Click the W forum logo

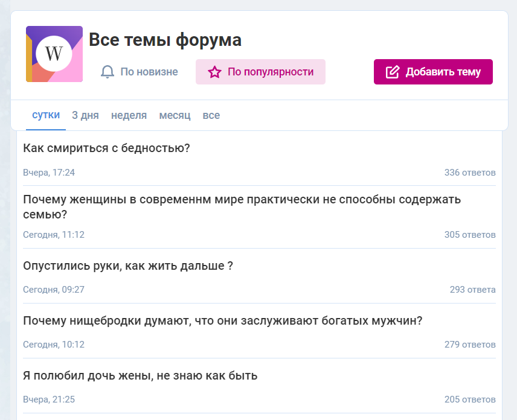(54, 54)
